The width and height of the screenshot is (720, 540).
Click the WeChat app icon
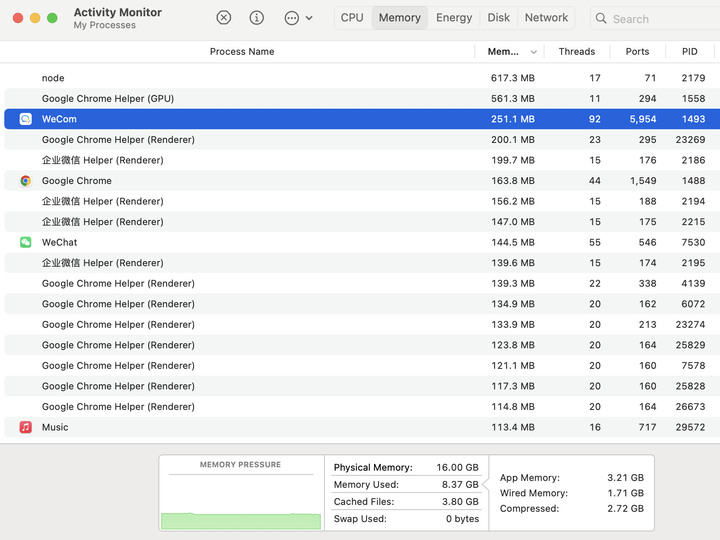click(x=26, y=242)
